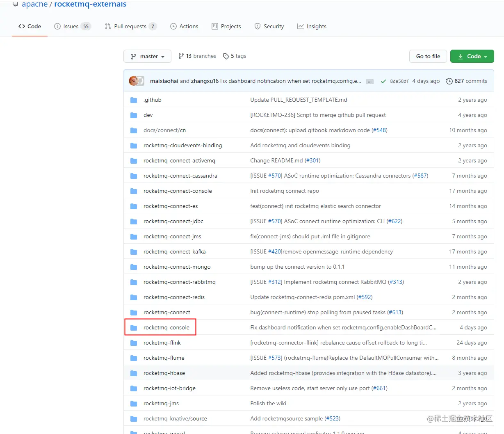Open pull request #661 link

coord(379,388)
